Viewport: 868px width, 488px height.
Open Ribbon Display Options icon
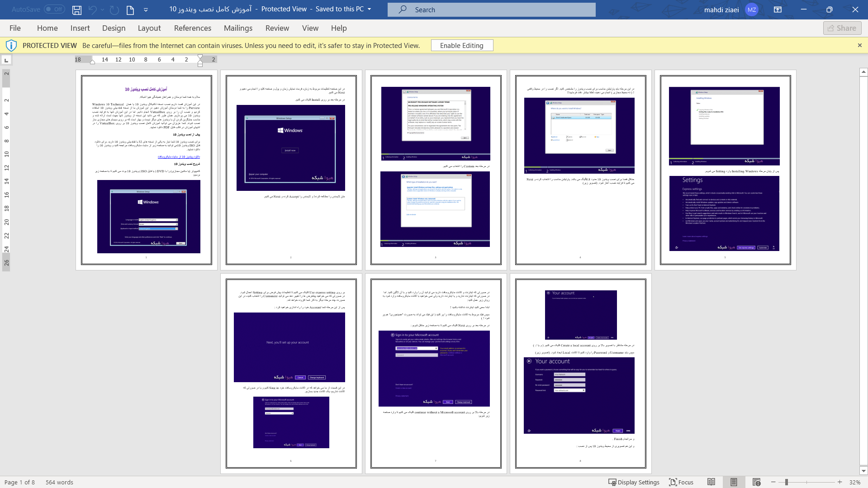[778, 9]
